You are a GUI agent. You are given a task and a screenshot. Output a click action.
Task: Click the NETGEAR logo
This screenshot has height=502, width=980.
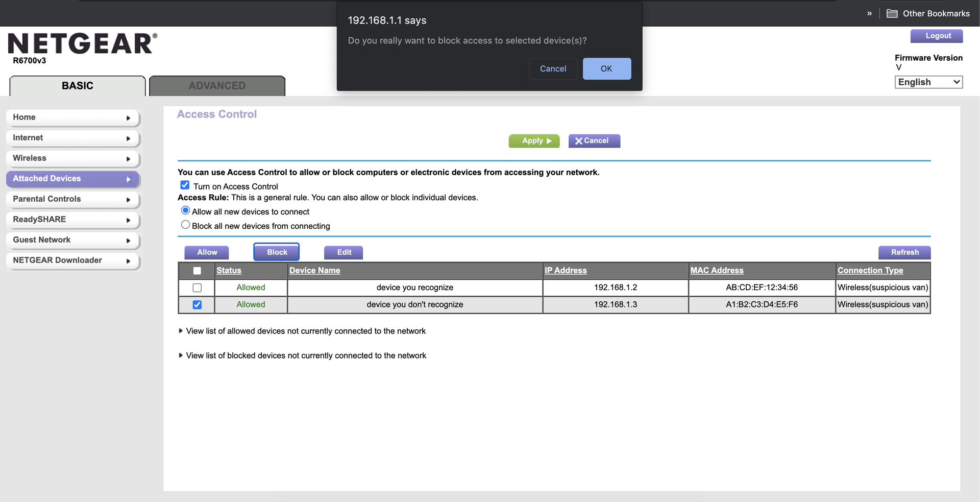tap(83, 43)
